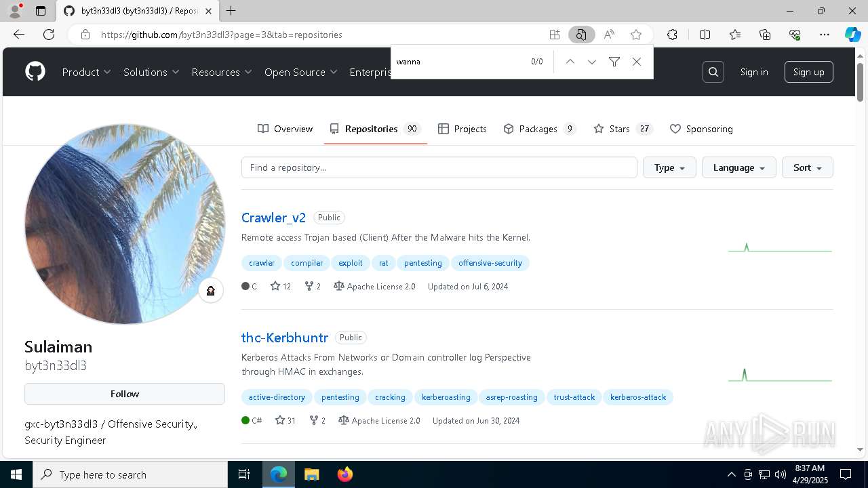Image resolution: width=868 pixels, height=488 pixels.
Task: Open the Stars tab
Action: point(623,129)
